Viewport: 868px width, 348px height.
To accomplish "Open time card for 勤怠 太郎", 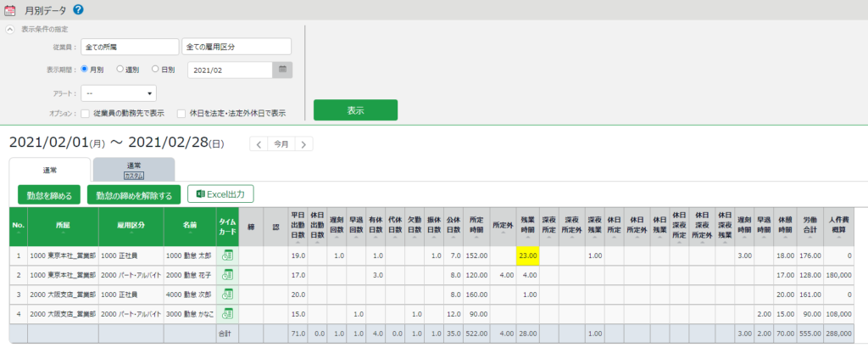I will coord(227,255).
